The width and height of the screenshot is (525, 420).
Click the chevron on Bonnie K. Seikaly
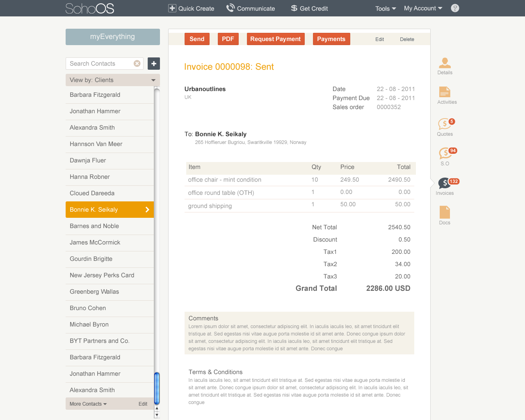tap(147, 210)
